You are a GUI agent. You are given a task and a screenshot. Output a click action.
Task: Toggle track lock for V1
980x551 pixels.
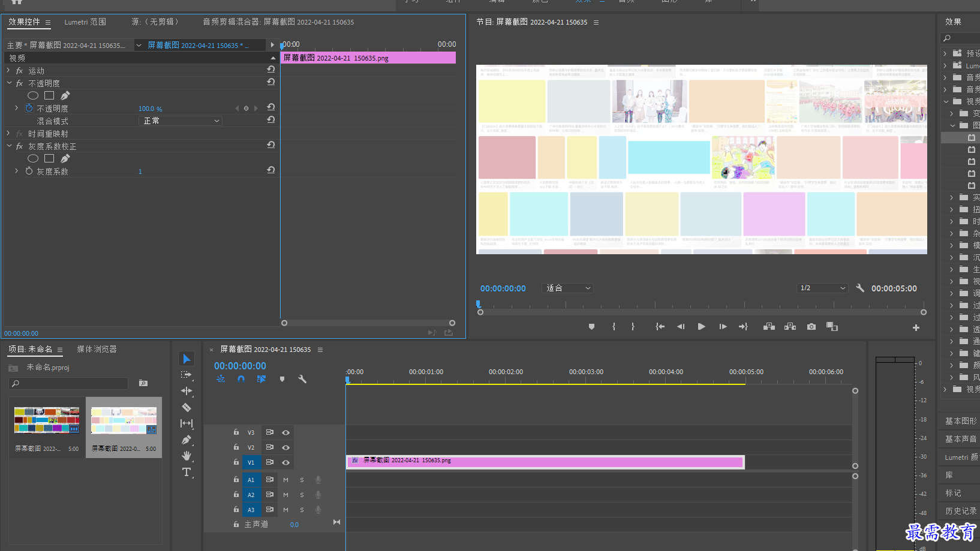point(236,462)
